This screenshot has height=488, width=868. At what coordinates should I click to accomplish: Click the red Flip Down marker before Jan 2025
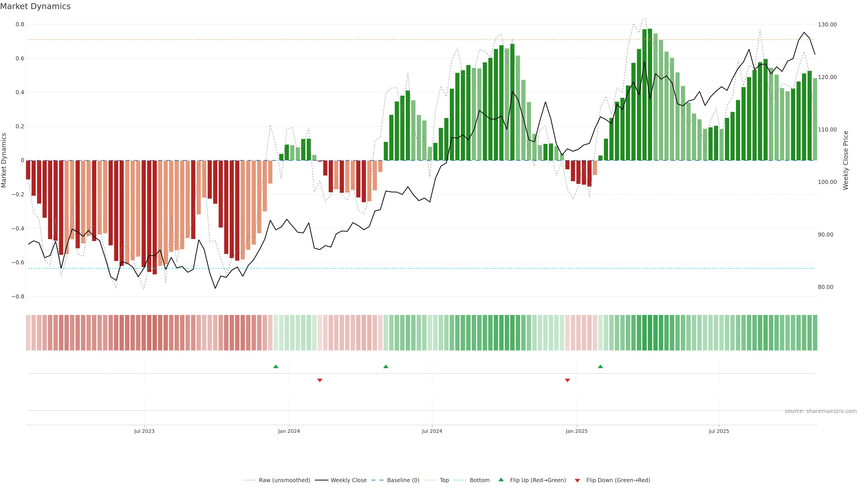tap(567, 380)
